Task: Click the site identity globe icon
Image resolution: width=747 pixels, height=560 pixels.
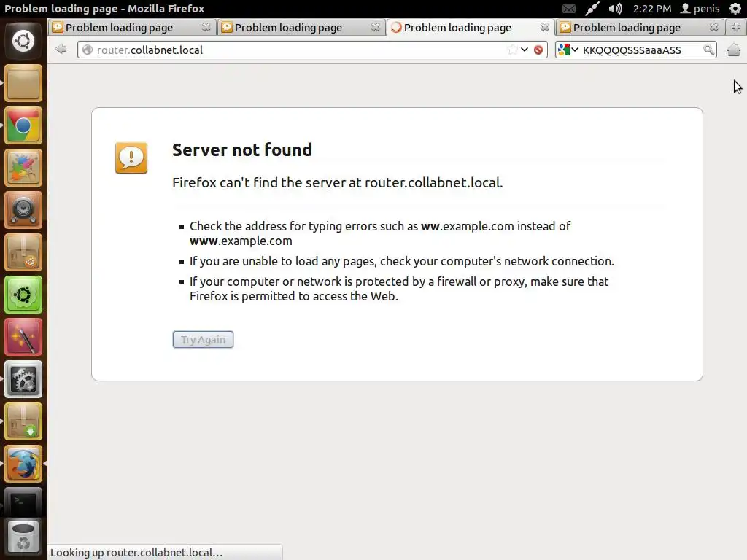Action: (x=88, y=50)
